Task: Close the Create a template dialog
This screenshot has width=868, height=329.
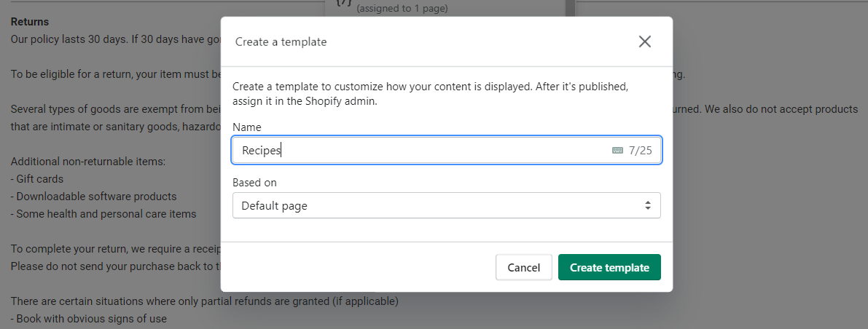Action: click(644, 41)
